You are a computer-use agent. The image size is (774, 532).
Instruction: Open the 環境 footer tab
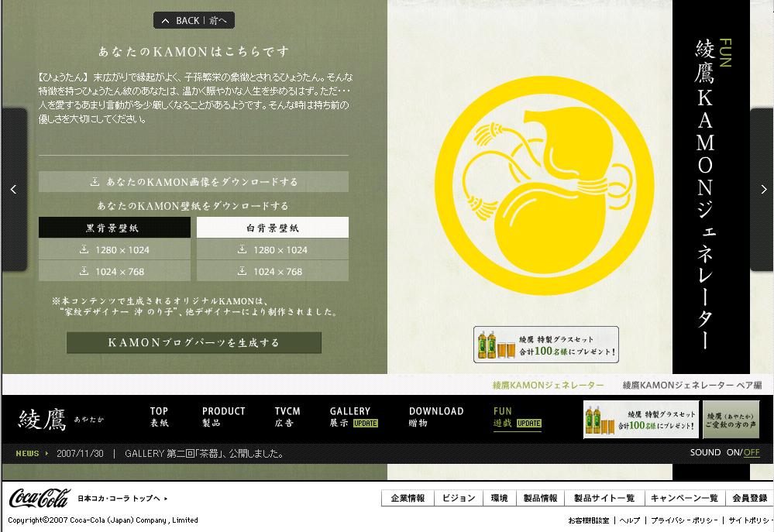pos(500,499)
